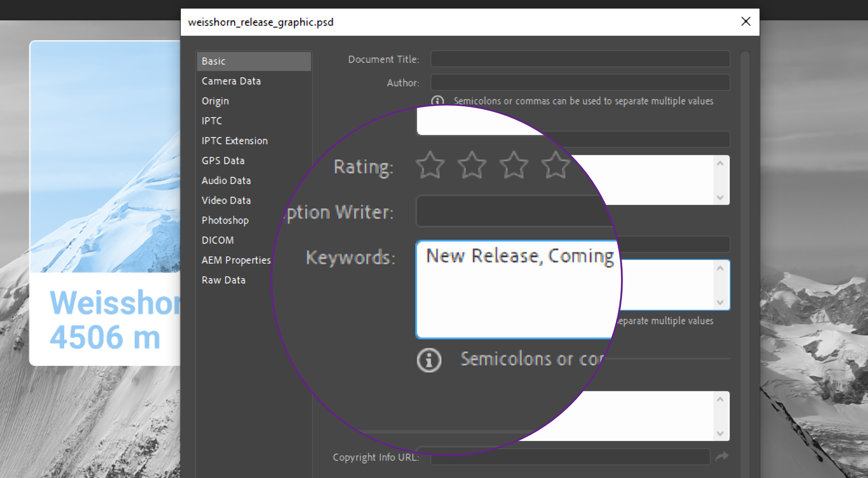
Task: Click the Copyright Info URL field
Action: click(570, 457)
